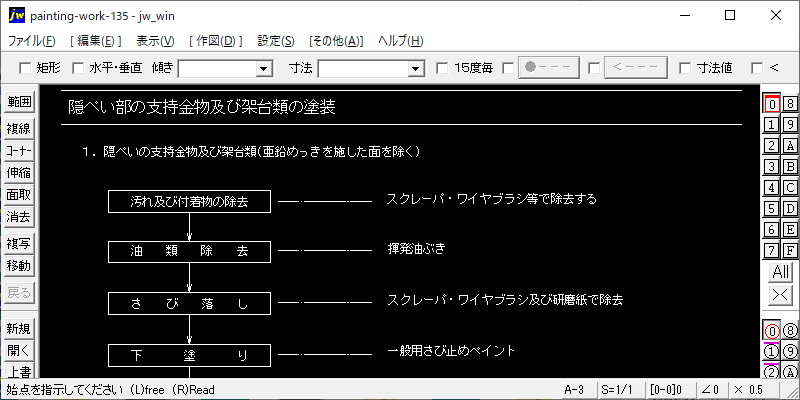This screenshot has width=800, height=400.
Task: Click the A-3 paper size indicator
Action: 579,390
